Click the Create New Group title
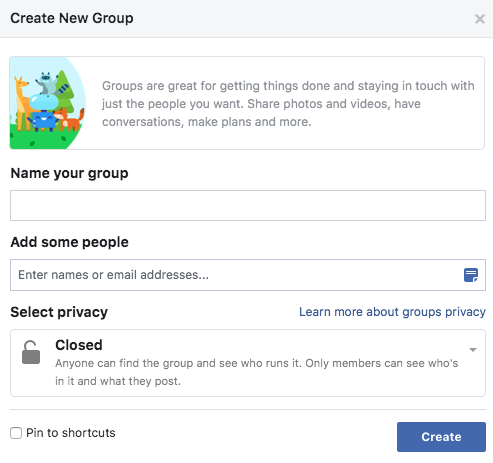This screenshot has width=493, height=463. (x=72, y=18)
